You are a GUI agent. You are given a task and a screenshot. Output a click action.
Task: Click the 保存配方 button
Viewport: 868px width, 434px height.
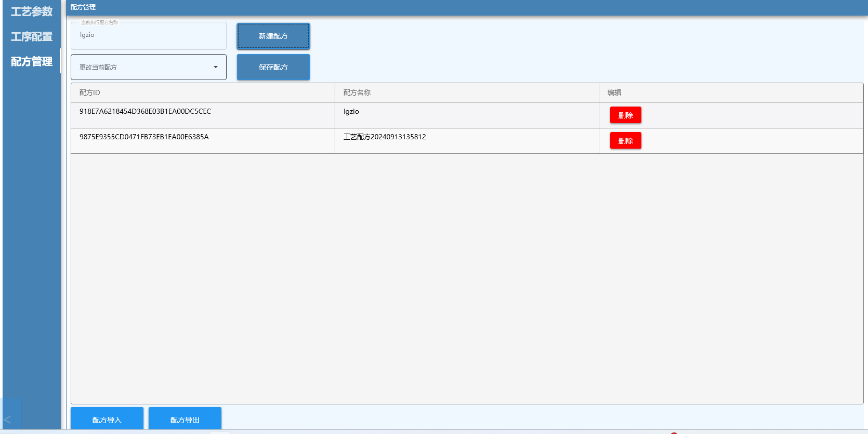tap(273, 67)
